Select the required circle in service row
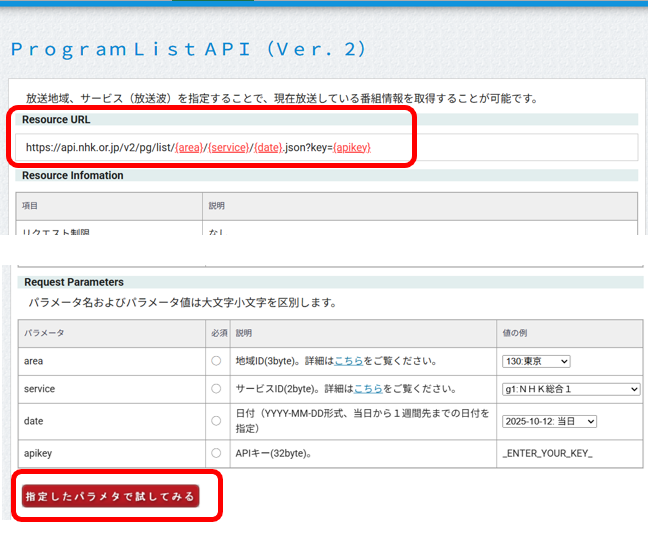Image resolution: width=648 pixels, height=533 pixels. tap(216, 389)
